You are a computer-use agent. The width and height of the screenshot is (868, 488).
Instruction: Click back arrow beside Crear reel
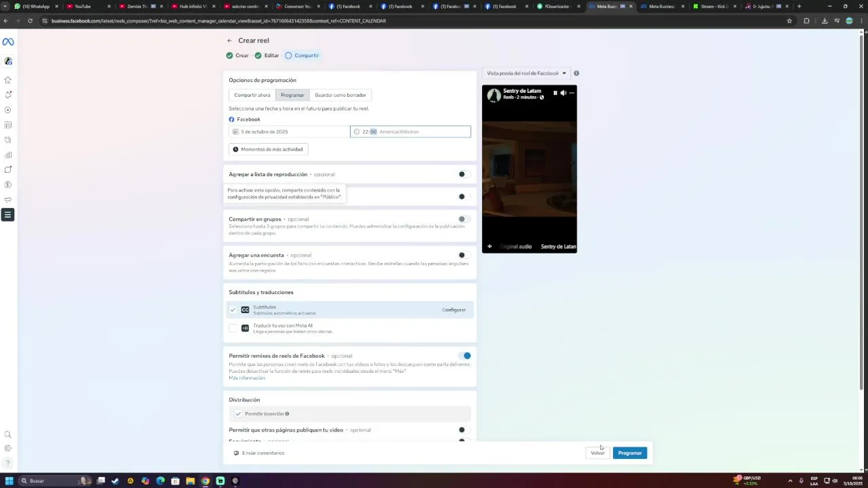(229, 41)
